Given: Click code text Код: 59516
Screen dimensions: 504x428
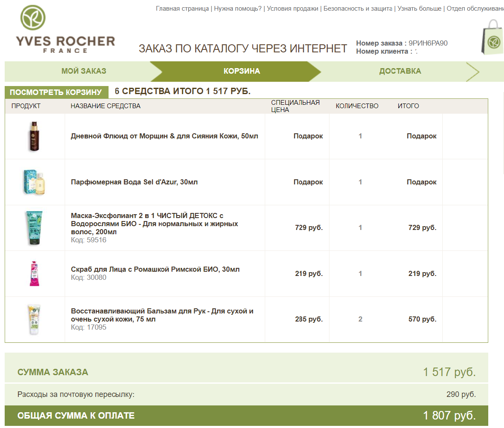Looking at the screenshot, I should [x=89, y=240].
